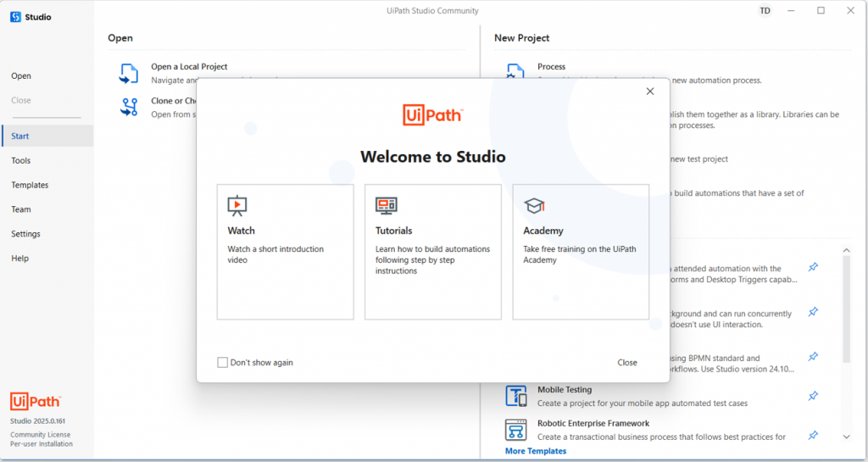Viewport: 868px width, 462px height.
Task: Click the template list scroll up arrow
Action: (847, 251)
